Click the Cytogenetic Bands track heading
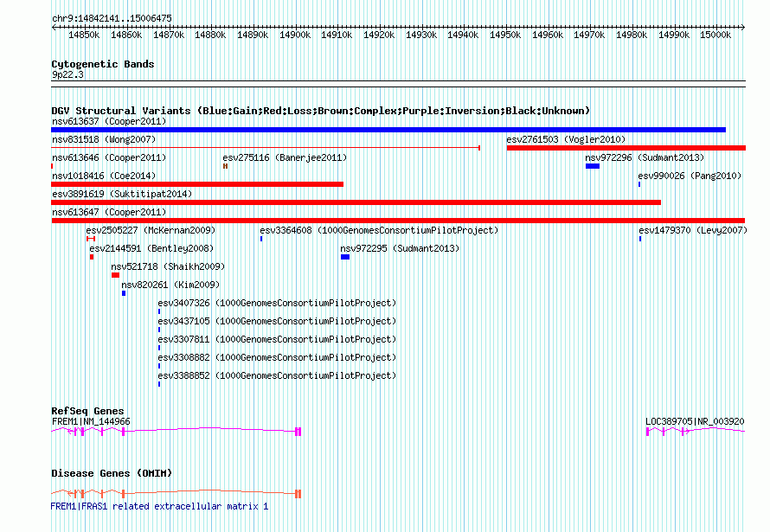Viewport: 770px width, 532px height. [103, 64]
